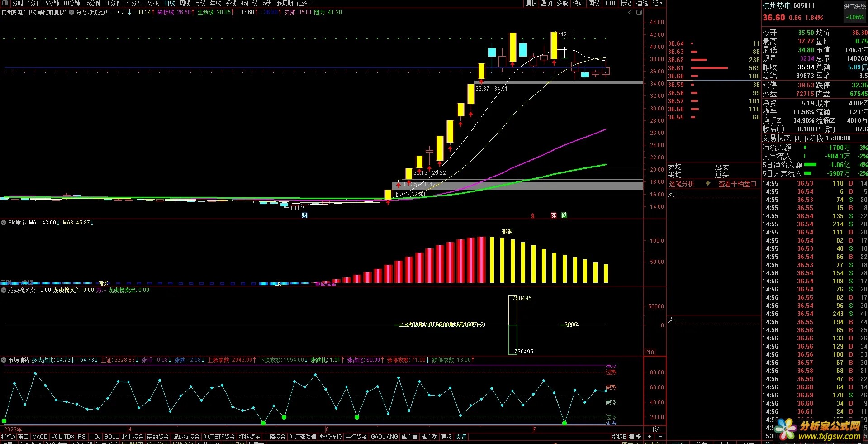This screenshot has height=444, width=868.
Task: Switch to 月线 monthly chart
Action: [200, 3]
